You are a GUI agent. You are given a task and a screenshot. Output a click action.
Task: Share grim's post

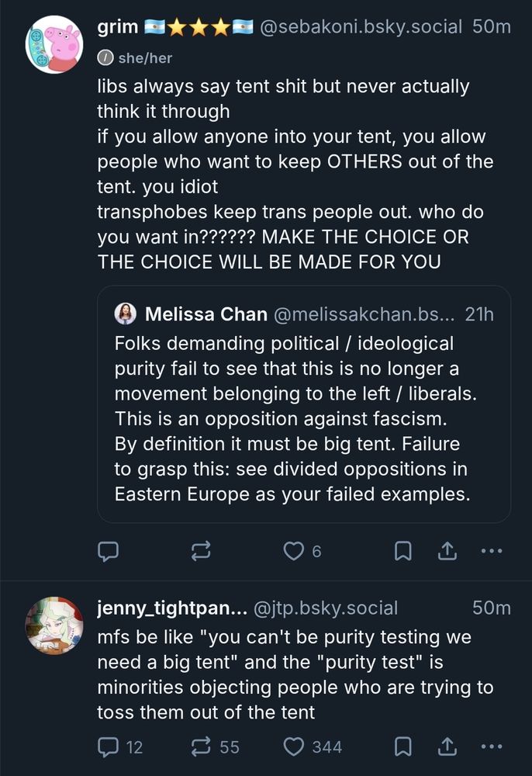tap(447, 551)
